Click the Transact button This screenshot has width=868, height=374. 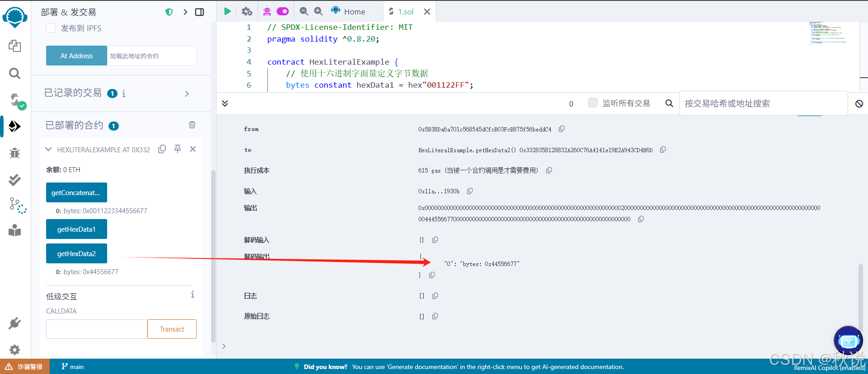point(172,329)
